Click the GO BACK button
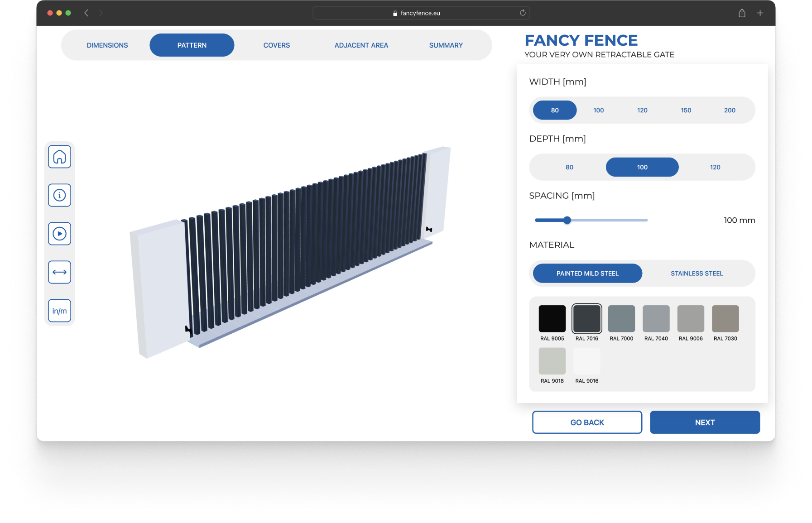812x523 pixels. coord(587,422)
